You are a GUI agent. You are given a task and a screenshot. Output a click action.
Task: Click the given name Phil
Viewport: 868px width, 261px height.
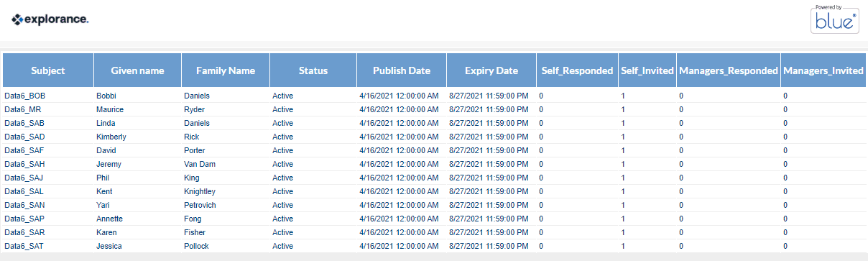(103, 178)
